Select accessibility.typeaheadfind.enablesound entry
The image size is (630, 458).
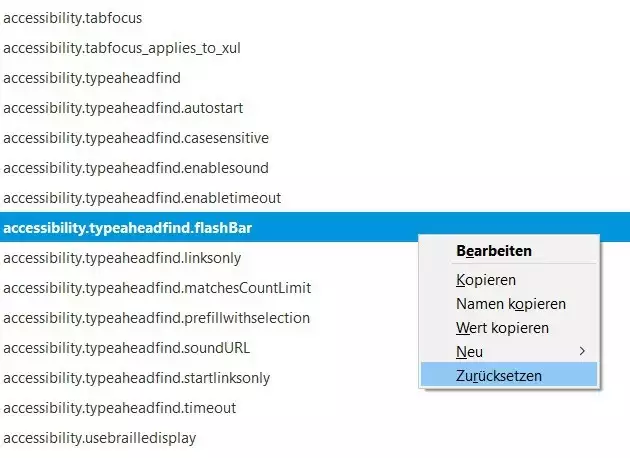136,167
